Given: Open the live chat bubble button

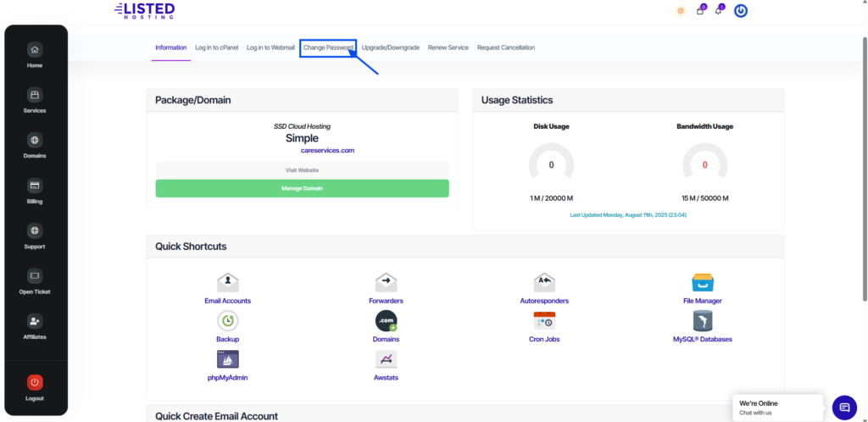Looking at the screenshot, I should coord(844,408).
